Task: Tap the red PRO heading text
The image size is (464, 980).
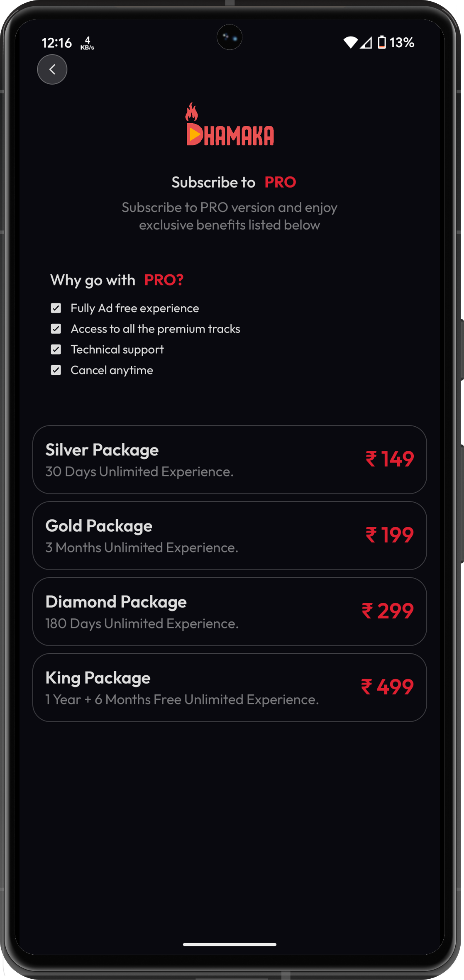Action: [280, 182]
